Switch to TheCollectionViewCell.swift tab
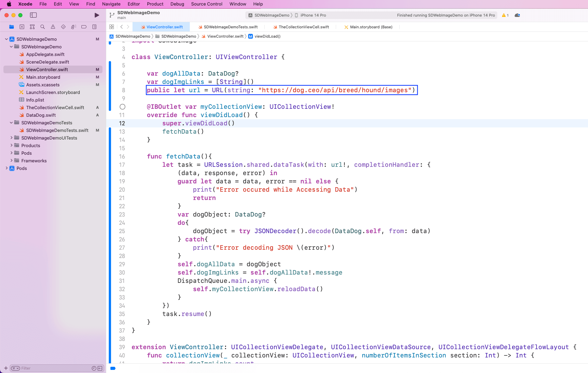The height and width of the screenshot is (373, 588). click(x=303, y=27)
